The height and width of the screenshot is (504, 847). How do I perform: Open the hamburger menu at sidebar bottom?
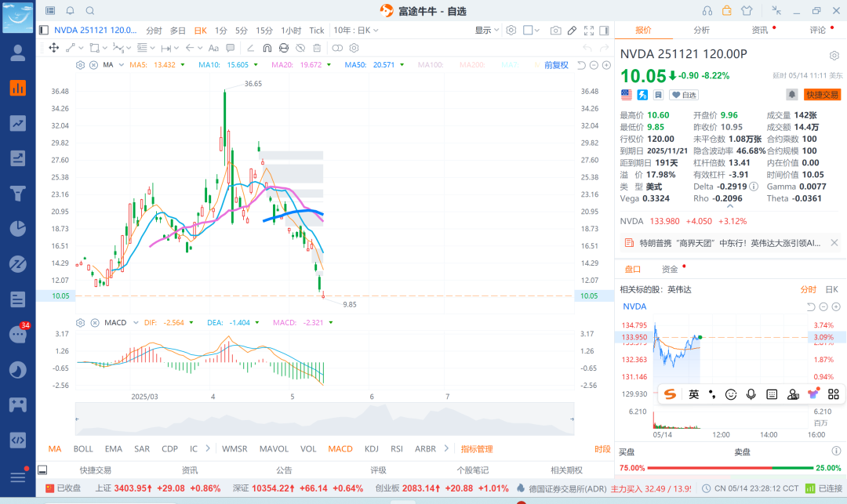click(18, 477)
